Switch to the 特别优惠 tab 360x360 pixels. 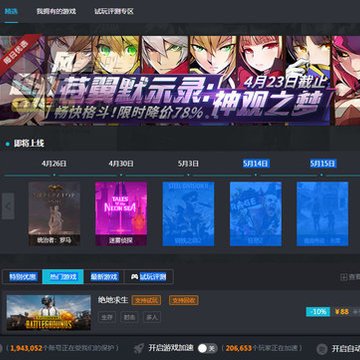[x=22, y=277]
